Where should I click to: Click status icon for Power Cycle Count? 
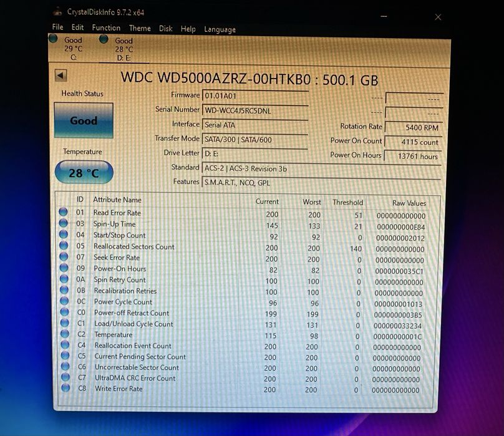click(65, 301)
